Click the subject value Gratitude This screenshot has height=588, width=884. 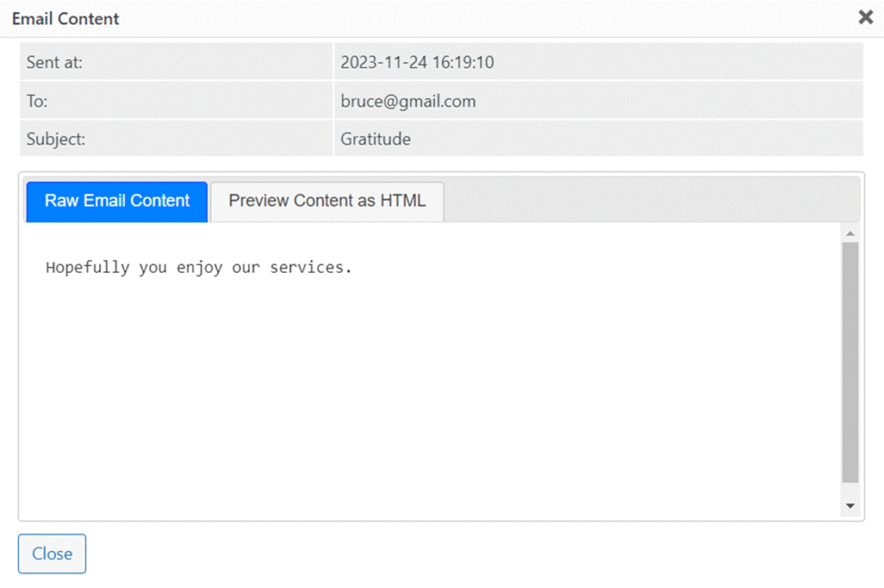(x=376, y=139)
